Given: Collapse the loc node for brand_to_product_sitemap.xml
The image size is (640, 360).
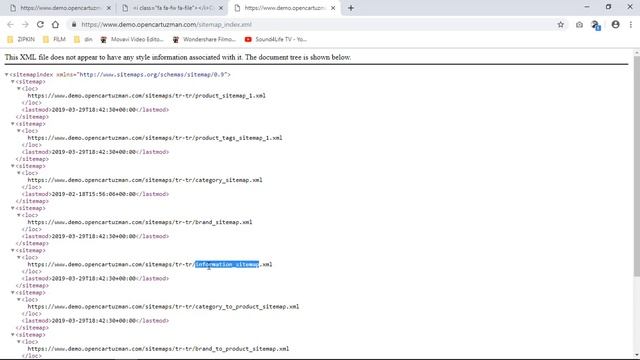Looking at the screenshot, I should tap(19, 342).
